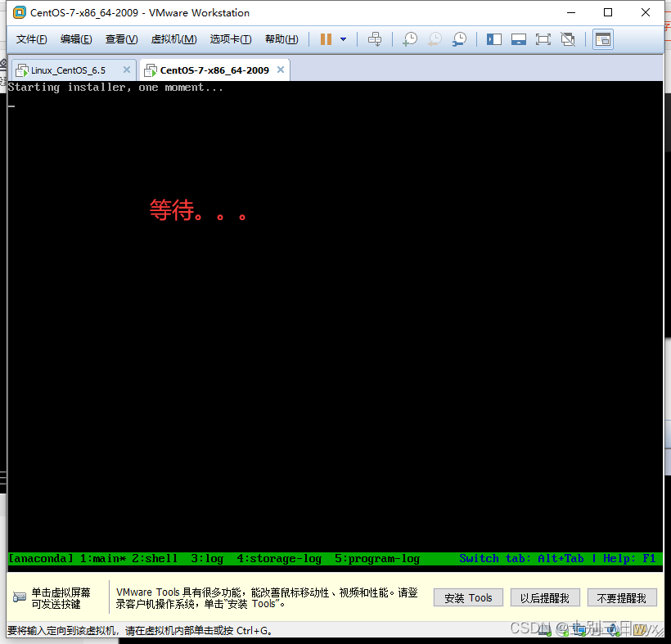Open the 虚拟机(M) menu
Viewport: 671px width, 644px height.
[173, 39]
